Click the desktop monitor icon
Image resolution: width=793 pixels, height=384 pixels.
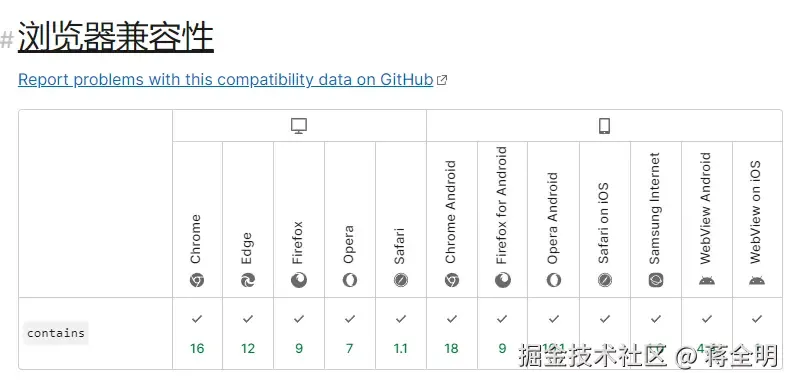(x=299, y=126)
